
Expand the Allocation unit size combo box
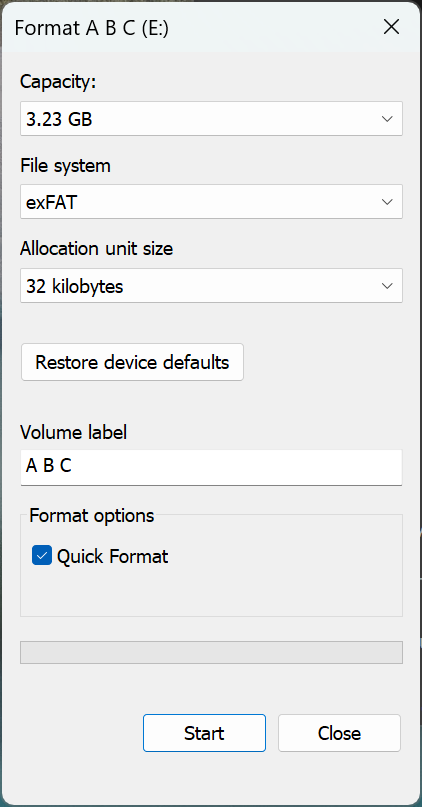[211, 286]
